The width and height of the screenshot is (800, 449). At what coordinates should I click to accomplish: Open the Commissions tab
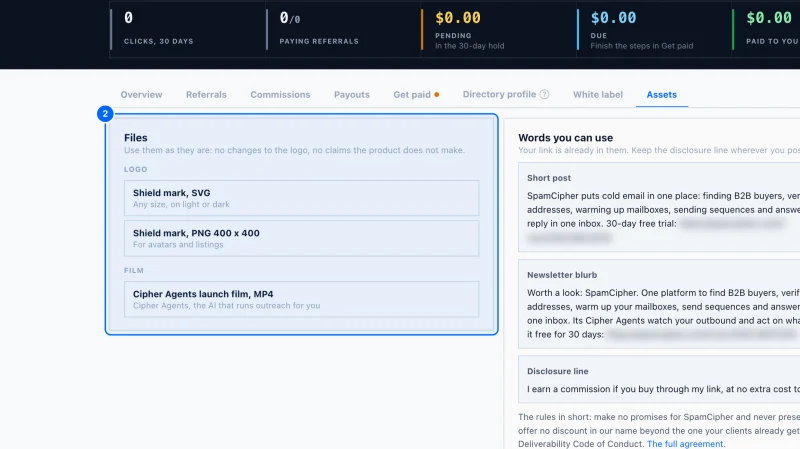click(x=280, y=94)
